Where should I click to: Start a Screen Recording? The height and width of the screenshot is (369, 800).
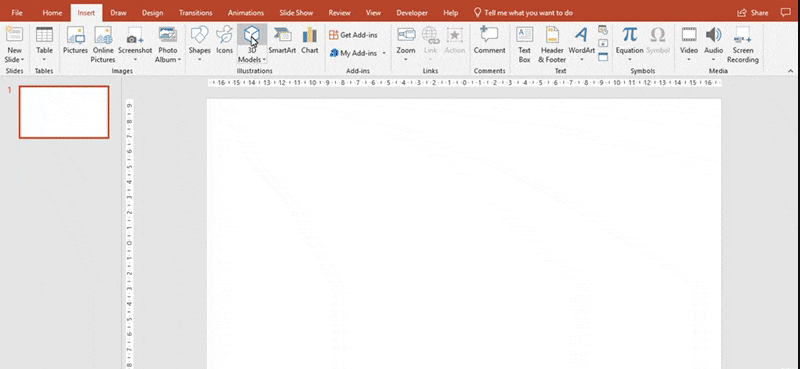click(743, 44)
